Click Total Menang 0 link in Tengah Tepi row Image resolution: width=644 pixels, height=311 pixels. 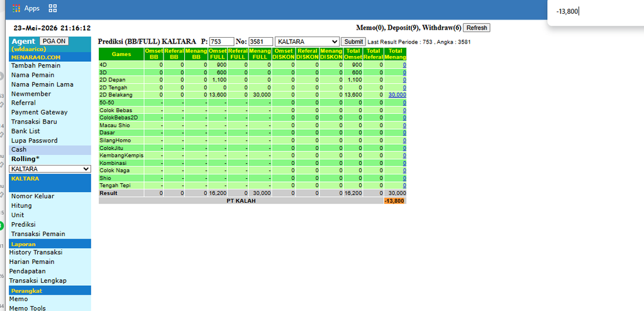[404, 186]
